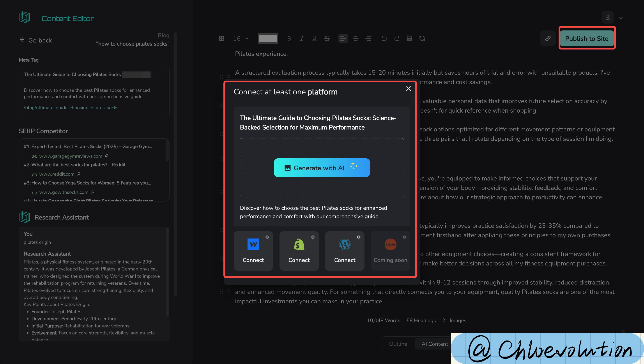The width and height of the screenshot is (644, 364).
Task: Click search icon next to reddit.com
Action: (79, 174)
